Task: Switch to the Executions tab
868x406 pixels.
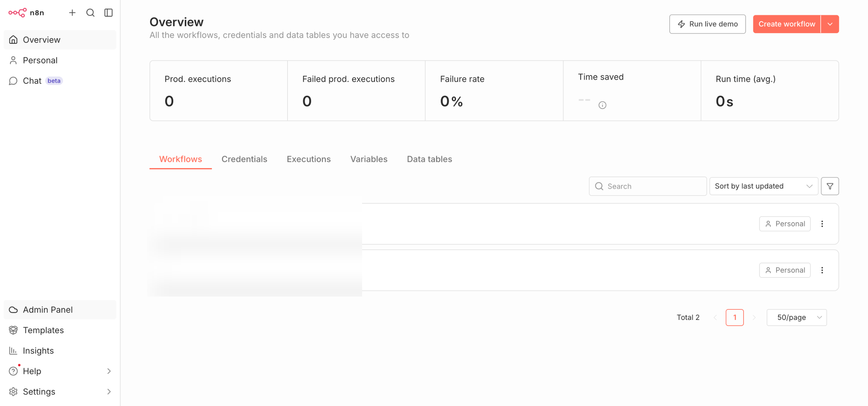Action: pos(309,159)
